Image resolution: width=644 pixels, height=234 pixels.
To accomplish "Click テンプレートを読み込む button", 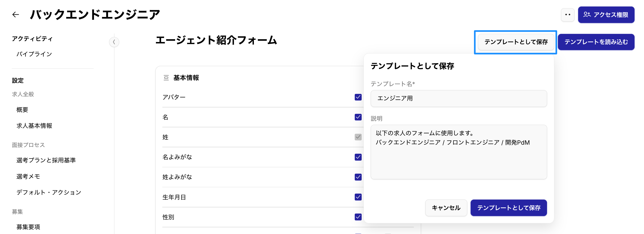I will (x=596, y=42).
